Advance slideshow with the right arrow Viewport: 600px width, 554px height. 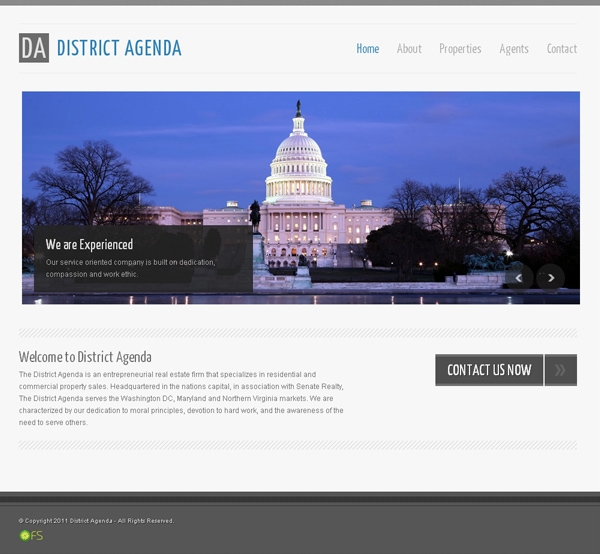(551, 277)
